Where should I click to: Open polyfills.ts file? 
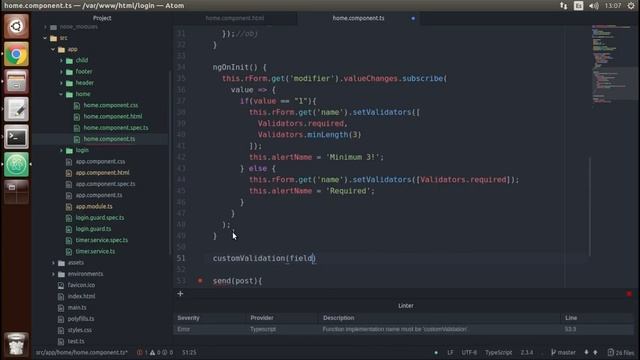coord(81,319)
